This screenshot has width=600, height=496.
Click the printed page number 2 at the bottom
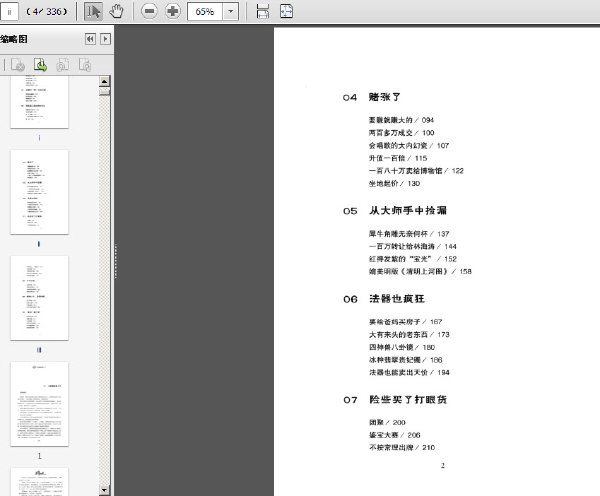[x=443, y=466]
